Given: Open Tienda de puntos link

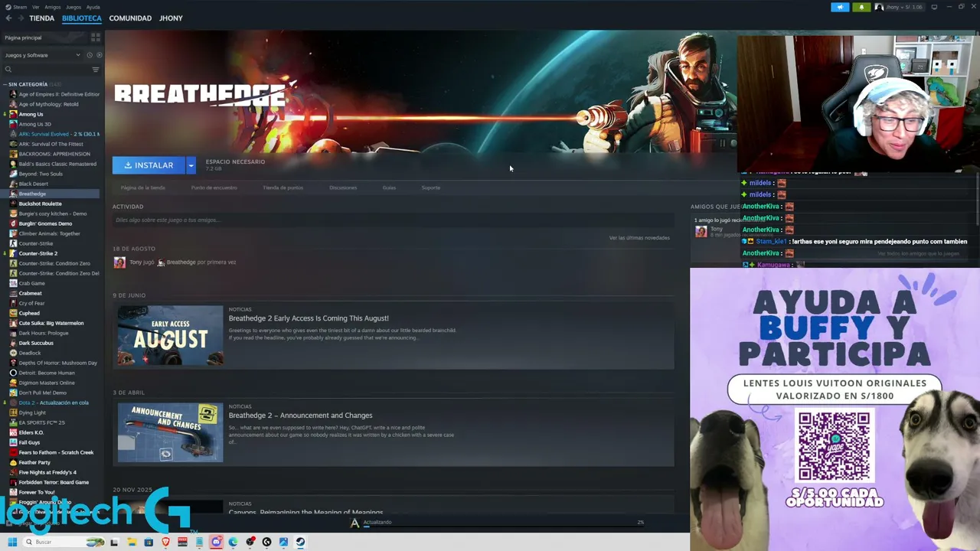Looking at the screenshot, I should 283,187.
